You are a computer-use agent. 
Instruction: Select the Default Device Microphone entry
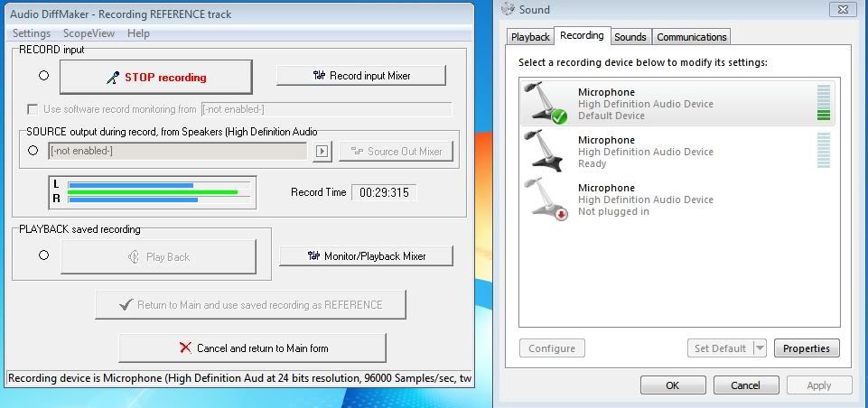point(677,104)
